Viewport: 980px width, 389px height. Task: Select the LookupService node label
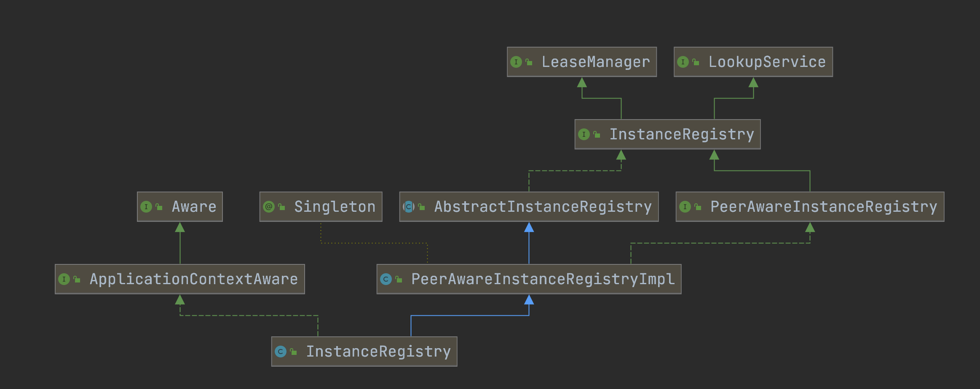(x=767, y=62)
